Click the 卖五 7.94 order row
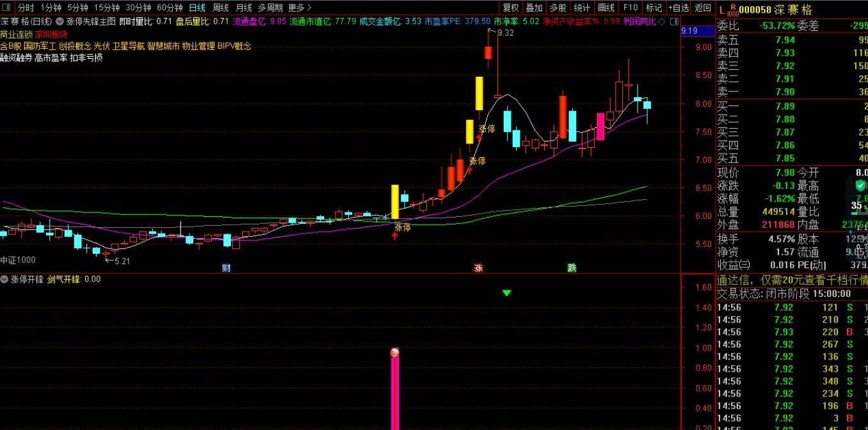This screenshot has width=868, height=430. (792, 40)
